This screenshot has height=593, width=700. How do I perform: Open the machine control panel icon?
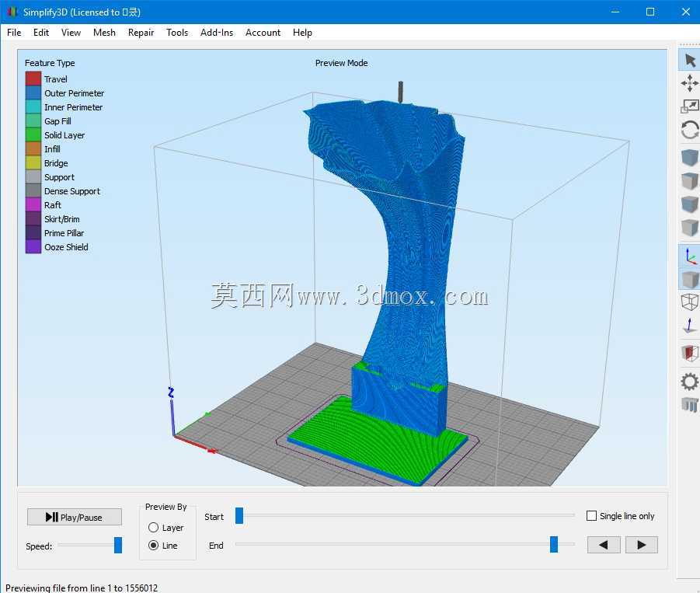click(x=690, y=405)
